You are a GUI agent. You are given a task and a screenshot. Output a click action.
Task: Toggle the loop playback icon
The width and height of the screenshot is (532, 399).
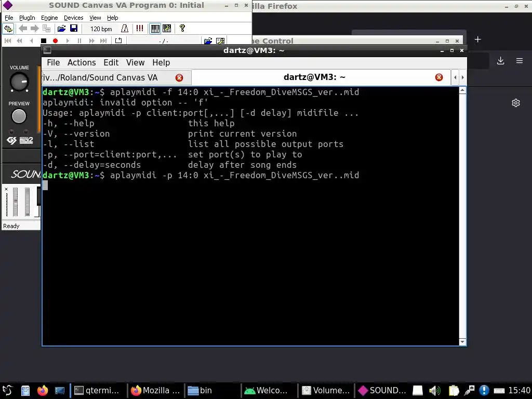coord(118,41)
